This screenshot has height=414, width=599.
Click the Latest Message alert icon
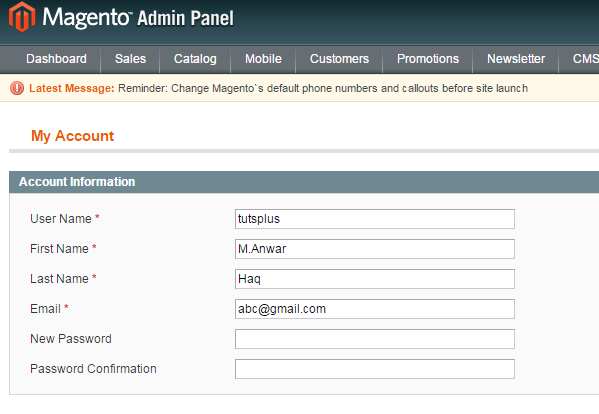click(x=17, y=88)
